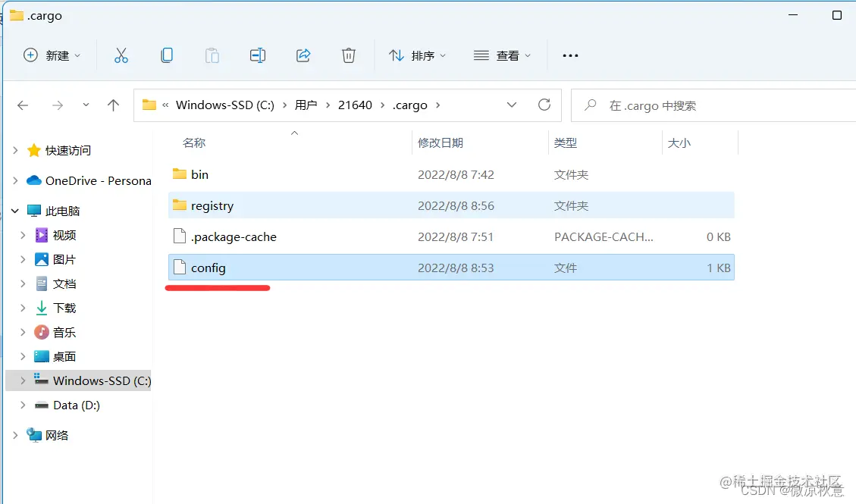Viewport: 856px width, 504px height.
Task: Click the Cut scissors icon
Action: coord(121,55)
